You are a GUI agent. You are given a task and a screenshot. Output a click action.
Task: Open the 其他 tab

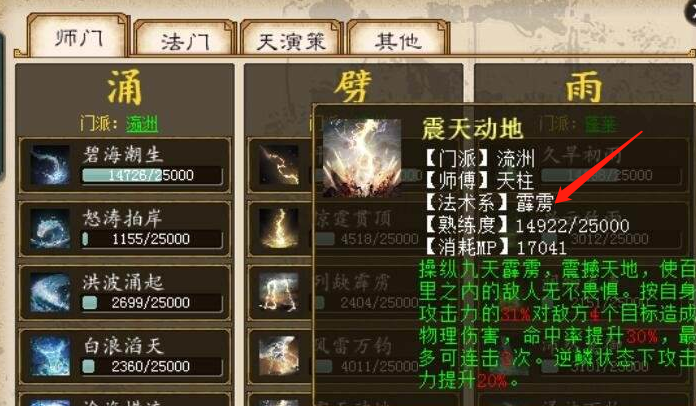click(397, 41)
